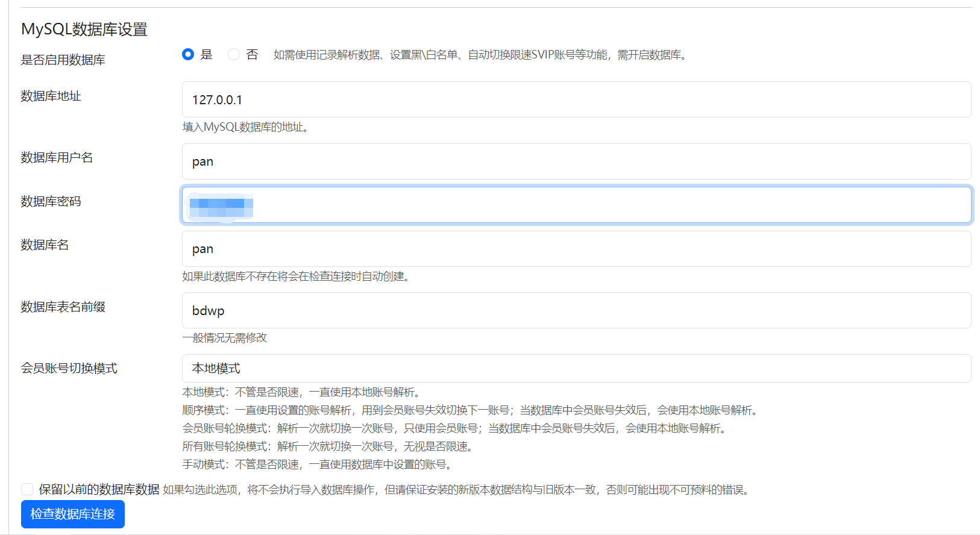980x535 pixels.
Task: Click the 数据库地址 label
Action: [51, 96]
